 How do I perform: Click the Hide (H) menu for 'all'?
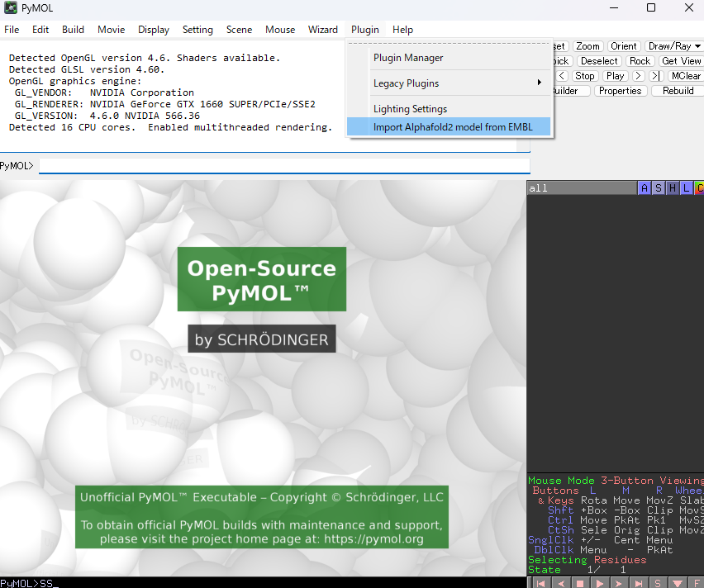[x=673, y=187]
